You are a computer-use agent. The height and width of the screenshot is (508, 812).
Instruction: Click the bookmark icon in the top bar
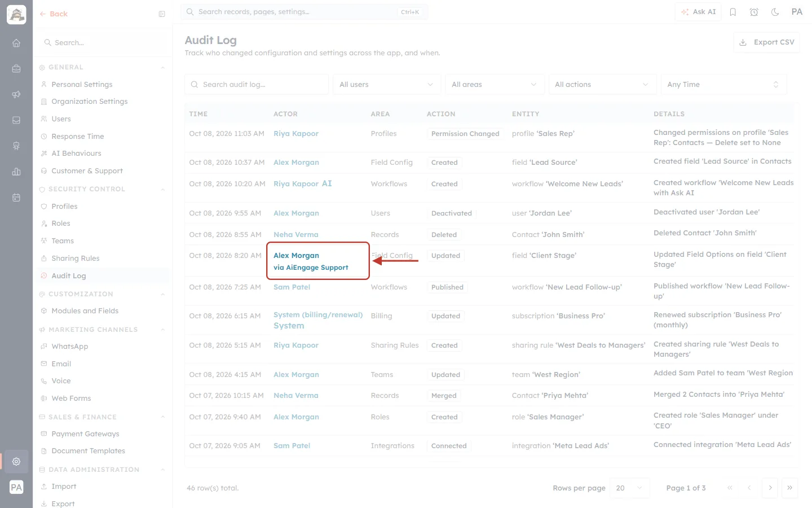click(733, 12)
